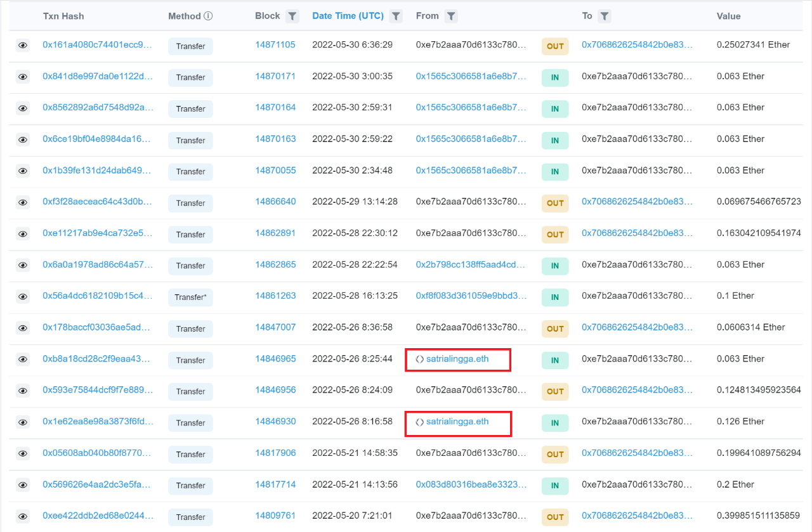Image resolution: width=812 pixels, height=532 pixels.
Task: Open block 14862891 link
Action: pyautogui.click(x=275, y=233)
